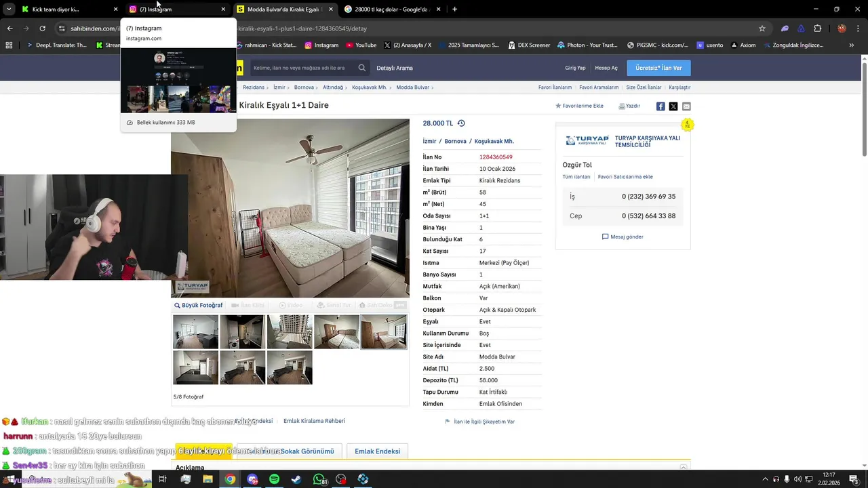Click the listing number 1284360549
The width and height of the screenshot is (868, 488).
click(x=496, y=157)
